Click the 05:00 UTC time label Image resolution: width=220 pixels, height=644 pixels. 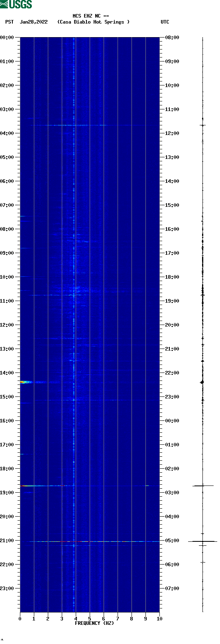pos(172,541)
